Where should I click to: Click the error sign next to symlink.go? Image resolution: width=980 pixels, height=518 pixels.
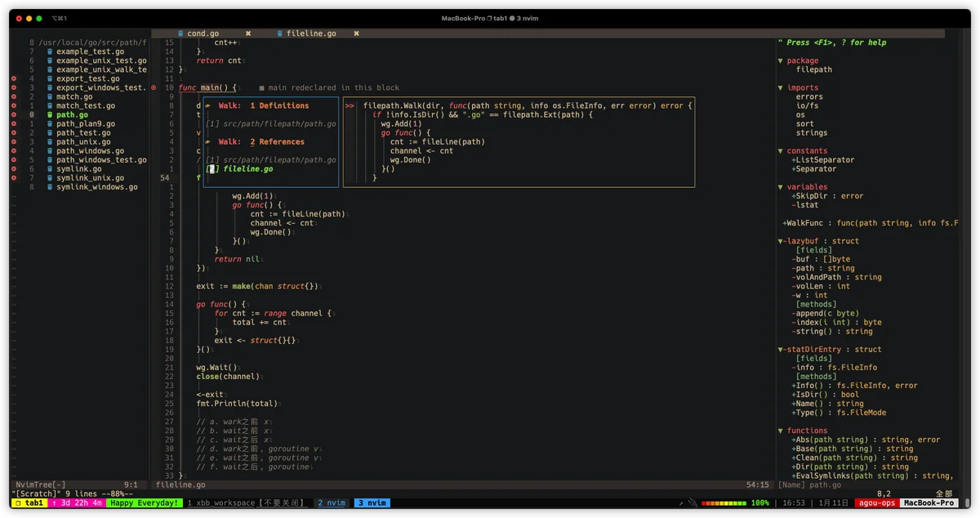[x=13, y=168]
